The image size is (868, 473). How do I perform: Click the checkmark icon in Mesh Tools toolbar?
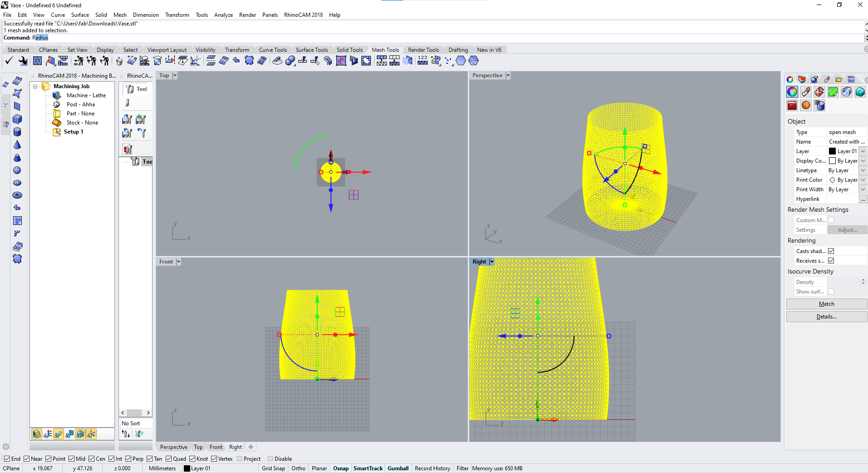pyautogui.click(x=9, y=60)
